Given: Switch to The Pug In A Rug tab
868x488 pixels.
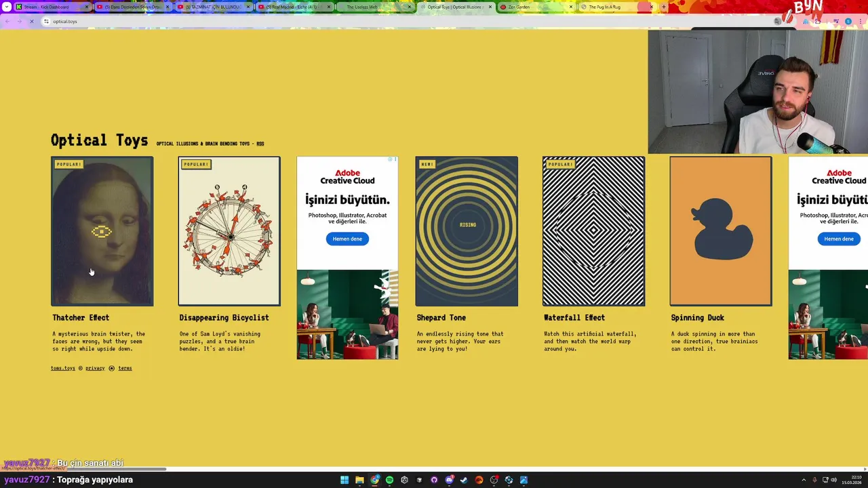Looking at the screenshot, I should click(617, 7).
